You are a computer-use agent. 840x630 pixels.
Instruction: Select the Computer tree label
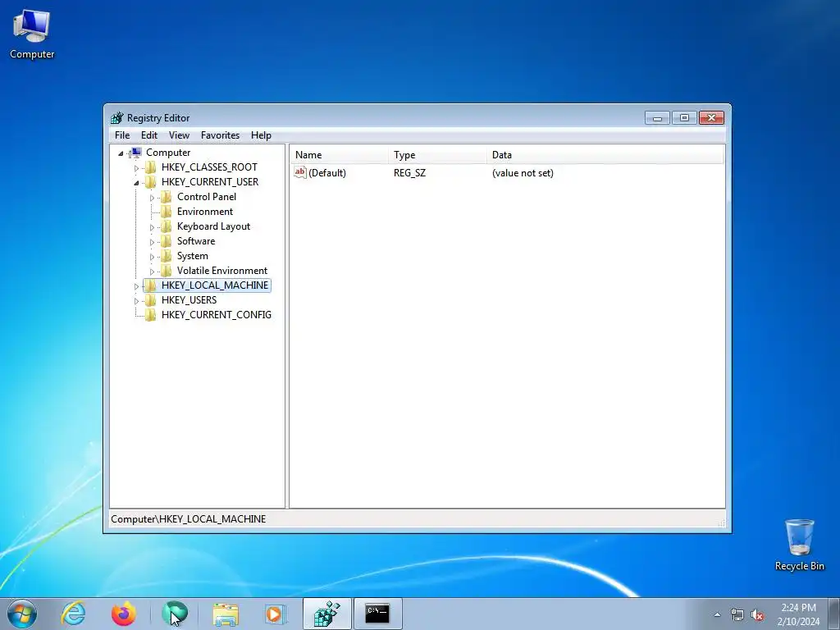[x=168, y=153]
